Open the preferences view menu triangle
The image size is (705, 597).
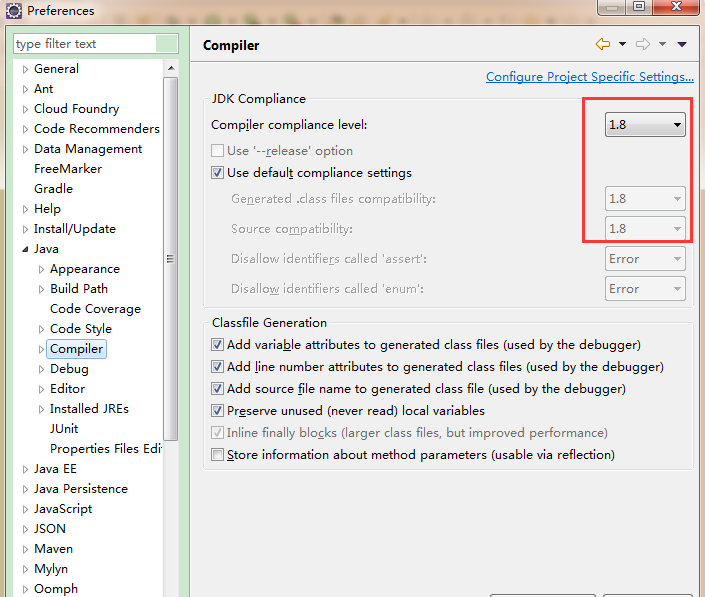pos(682,44)
